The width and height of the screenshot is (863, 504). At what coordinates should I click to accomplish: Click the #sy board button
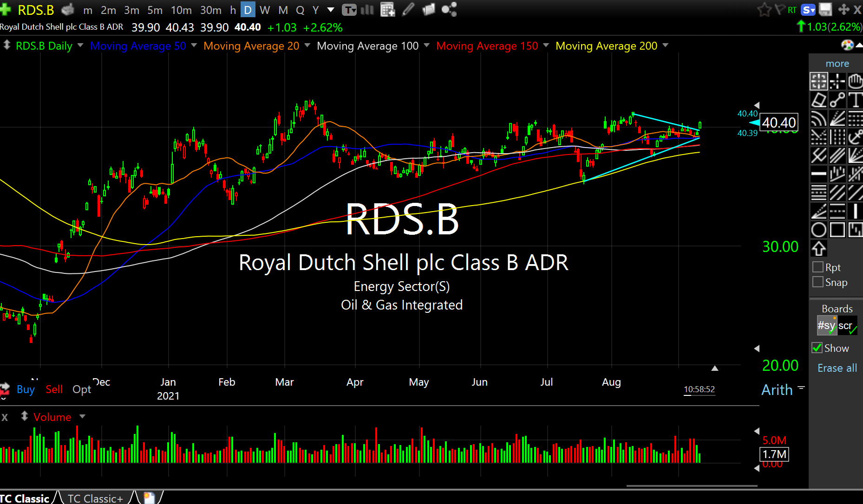point(827,325)
